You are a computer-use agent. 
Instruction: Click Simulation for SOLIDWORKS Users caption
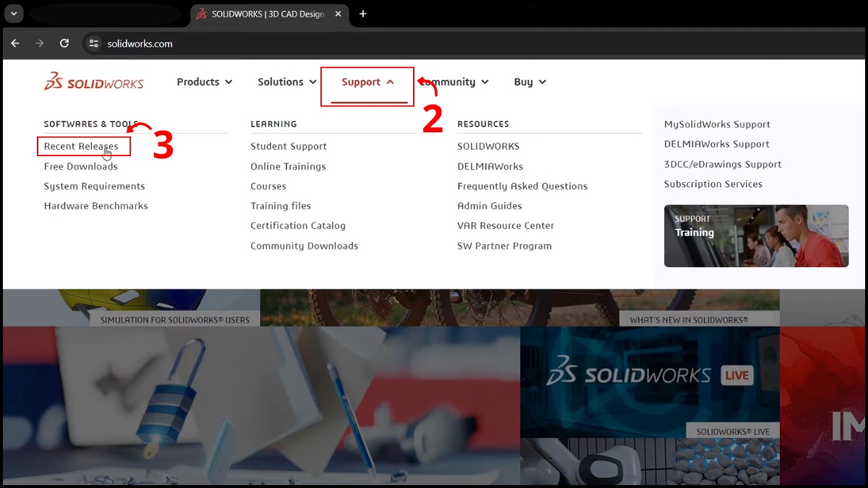click(x=174, y=320)
